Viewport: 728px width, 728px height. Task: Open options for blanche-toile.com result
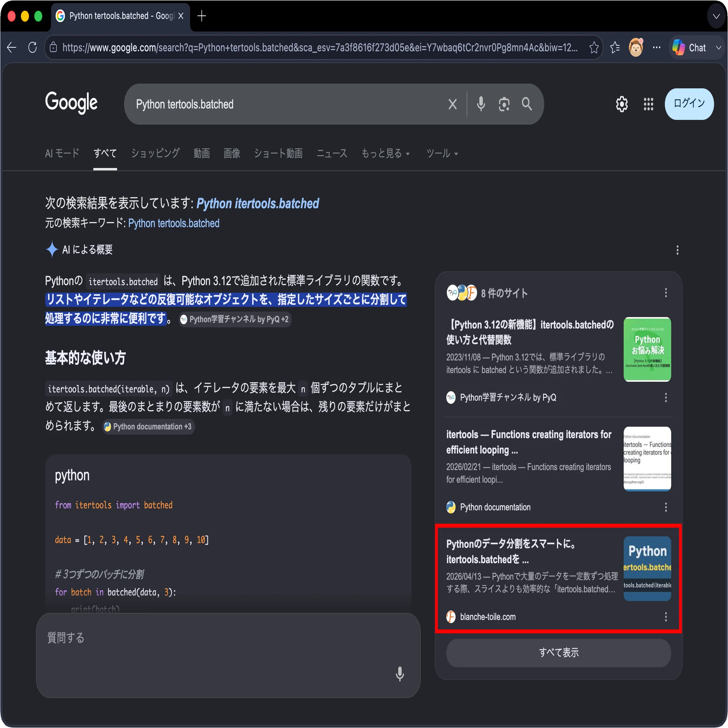666,617
